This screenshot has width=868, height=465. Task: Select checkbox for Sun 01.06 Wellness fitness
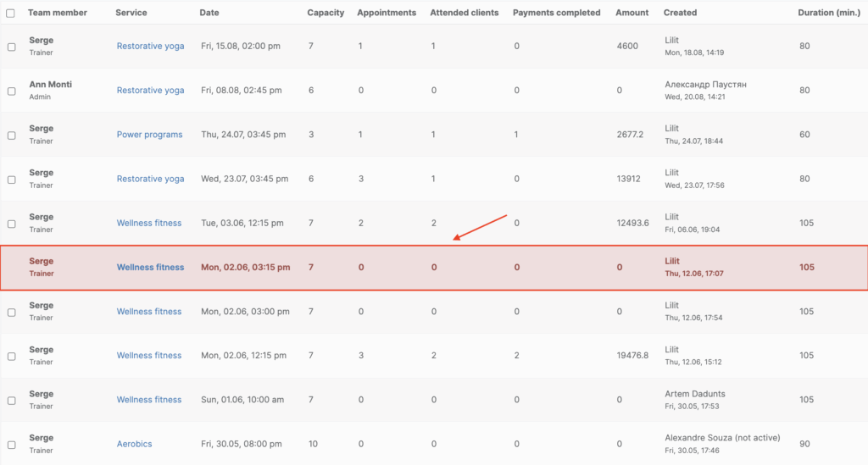11,401
